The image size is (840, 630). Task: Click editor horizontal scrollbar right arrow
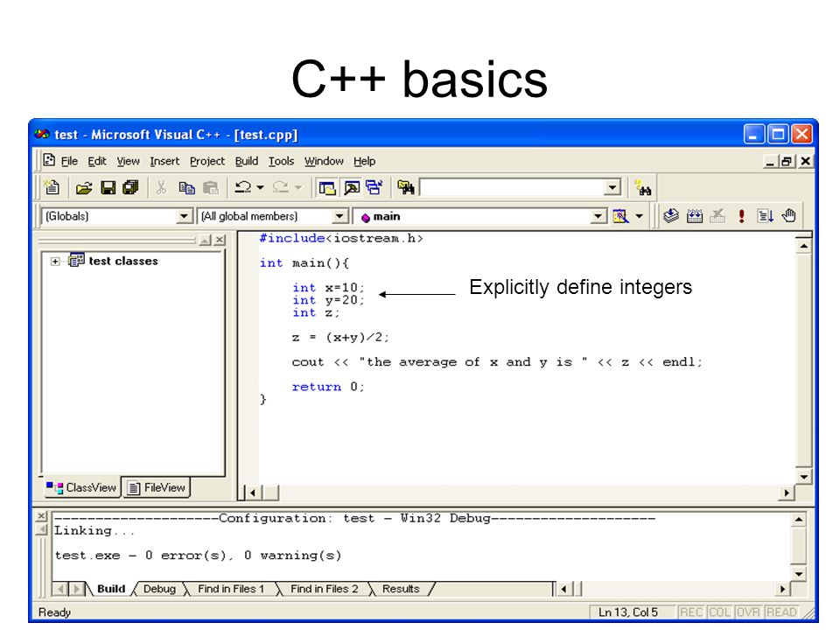pos(787,493)
